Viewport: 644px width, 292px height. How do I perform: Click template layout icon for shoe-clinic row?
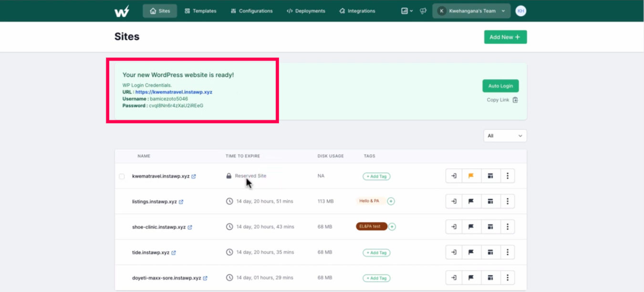tap(490, 227)
